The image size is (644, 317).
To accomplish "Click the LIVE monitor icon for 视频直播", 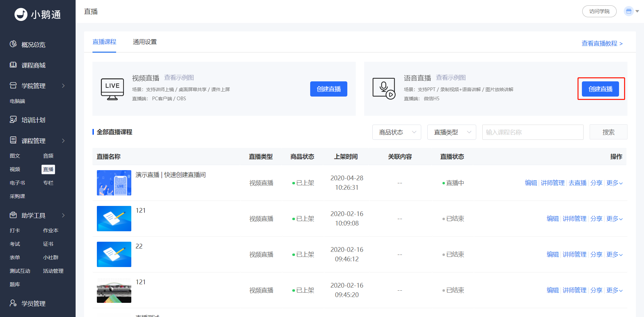I will [x=112, y=89].
